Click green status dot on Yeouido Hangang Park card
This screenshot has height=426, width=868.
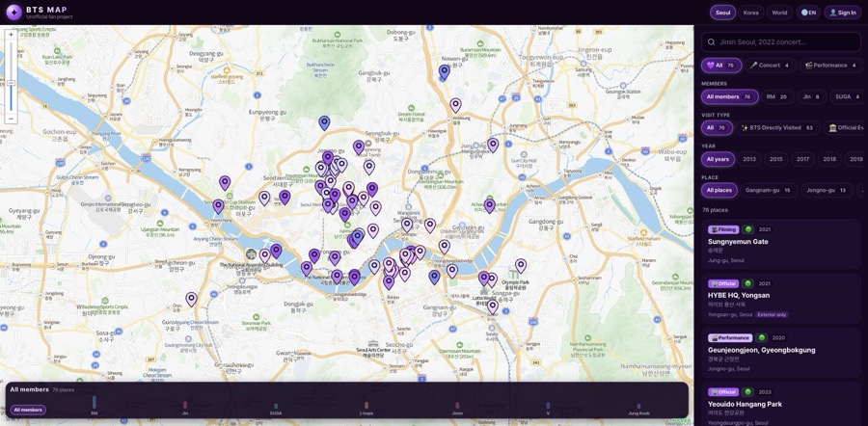click(x=747, y=392)
